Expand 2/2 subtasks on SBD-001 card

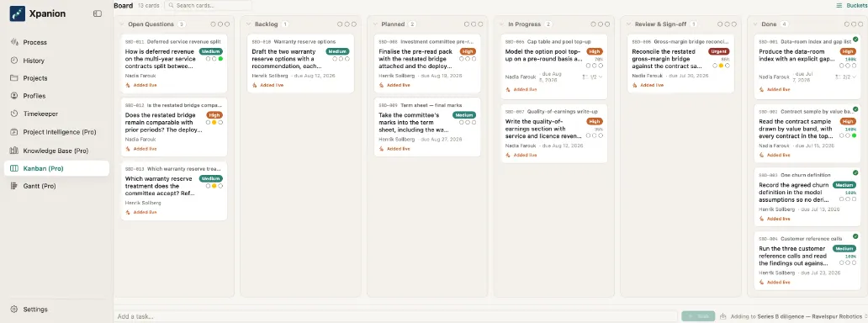846,77
